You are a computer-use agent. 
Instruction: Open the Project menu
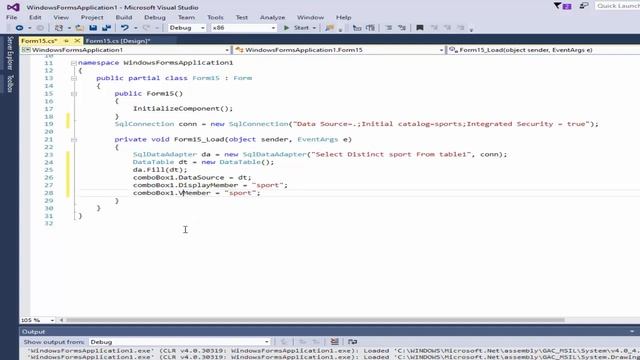tap(92, 17)
